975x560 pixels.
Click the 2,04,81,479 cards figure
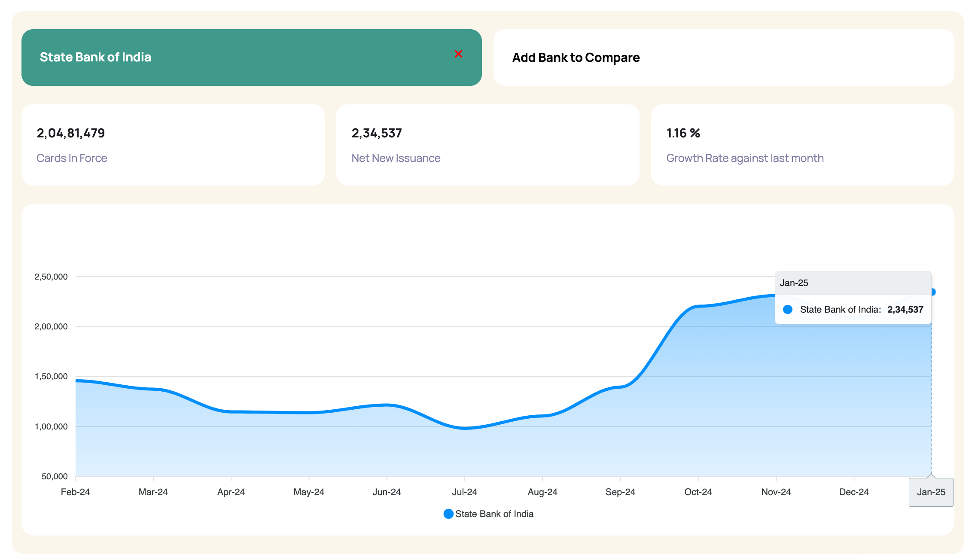point(71,133)
